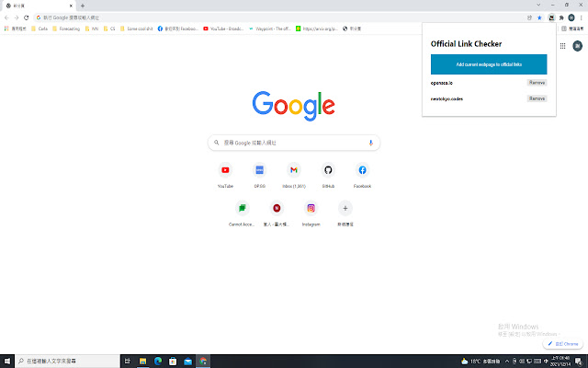588x368 pixels.
Task: Start voice search with the microphone icon
Action: [x=370, y=143]
